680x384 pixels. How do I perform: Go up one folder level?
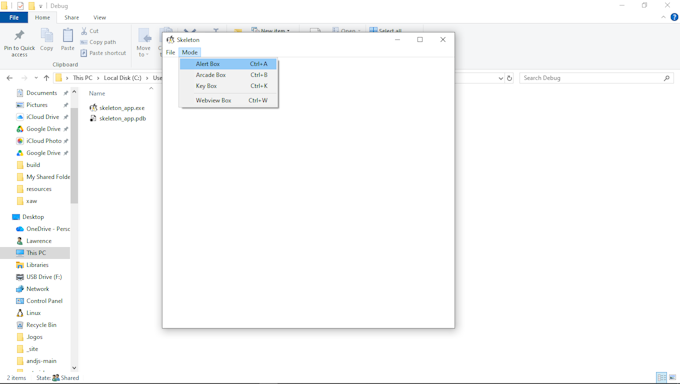pos(46,78)
